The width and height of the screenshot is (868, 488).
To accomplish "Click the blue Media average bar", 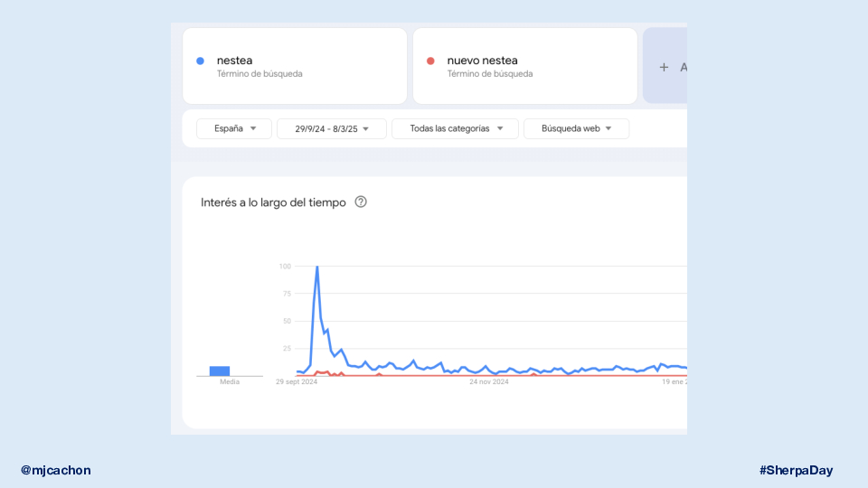I will tap(220, 371).
